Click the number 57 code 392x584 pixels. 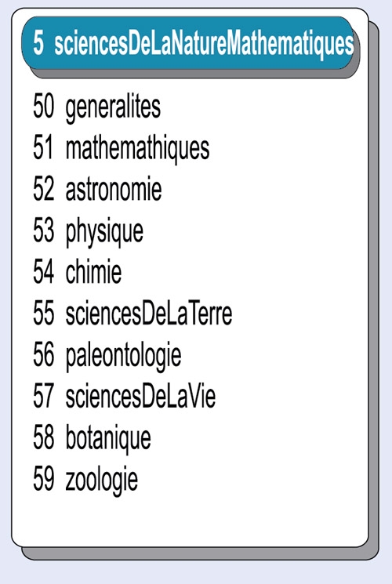pos(44,396)
